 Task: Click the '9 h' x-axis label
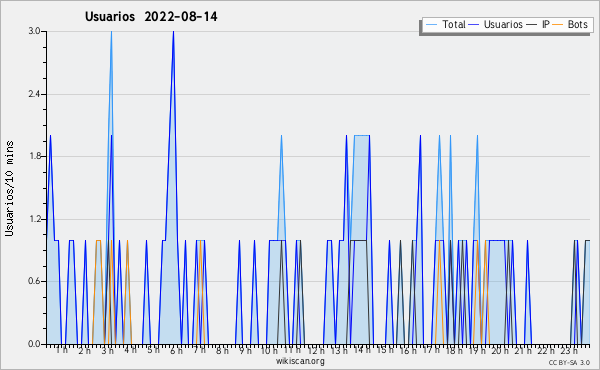pyautogui.click(x=245, y=350)
